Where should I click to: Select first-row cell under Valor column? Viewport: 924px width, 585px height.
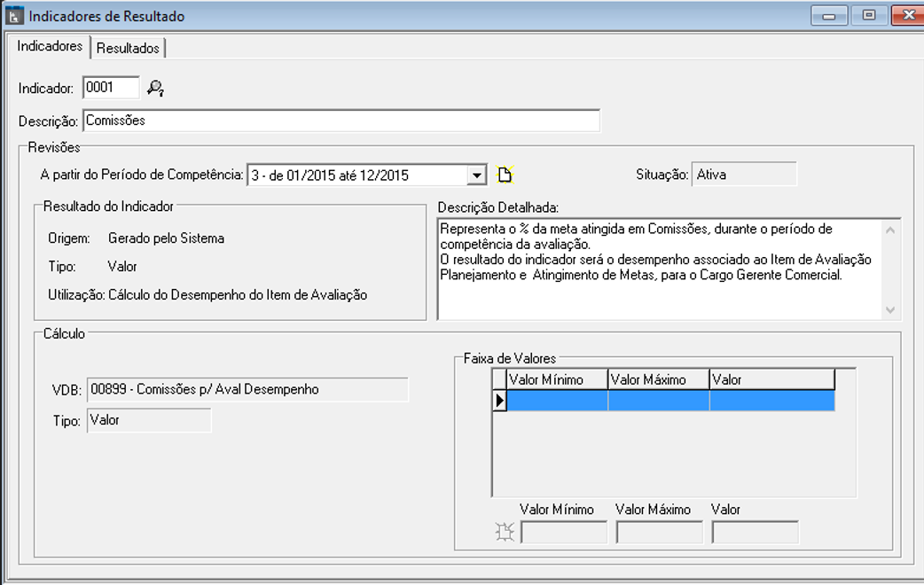click(771, 402)
